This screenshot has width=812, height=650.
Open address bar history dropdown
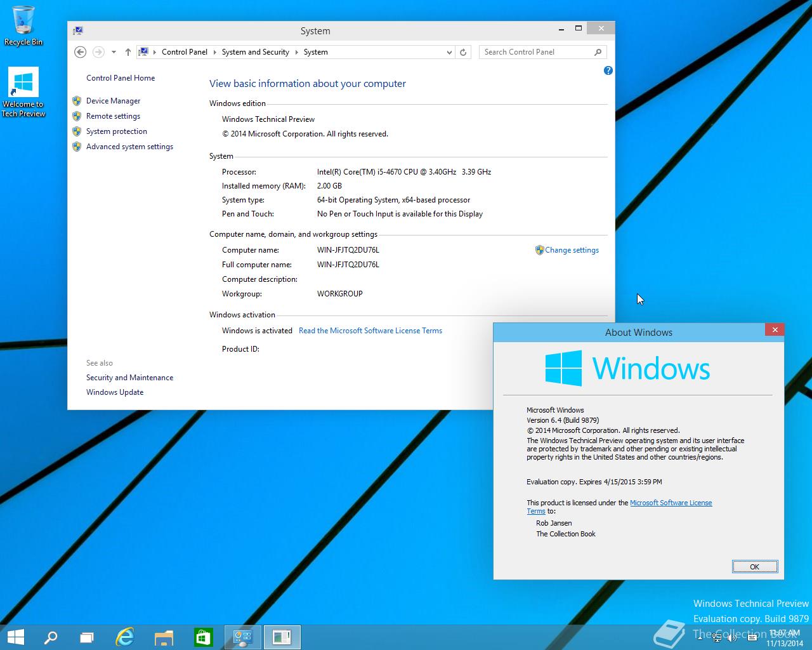pos(449,52)
